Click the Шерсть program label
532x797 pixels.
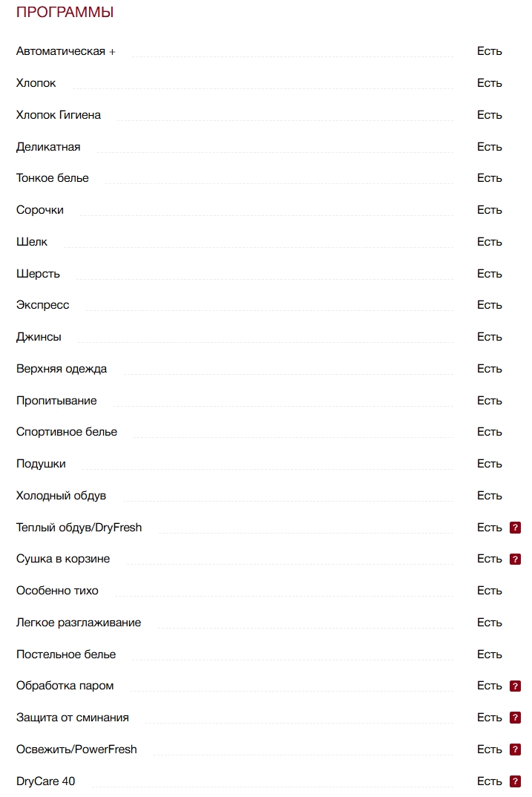pos(38,274)
